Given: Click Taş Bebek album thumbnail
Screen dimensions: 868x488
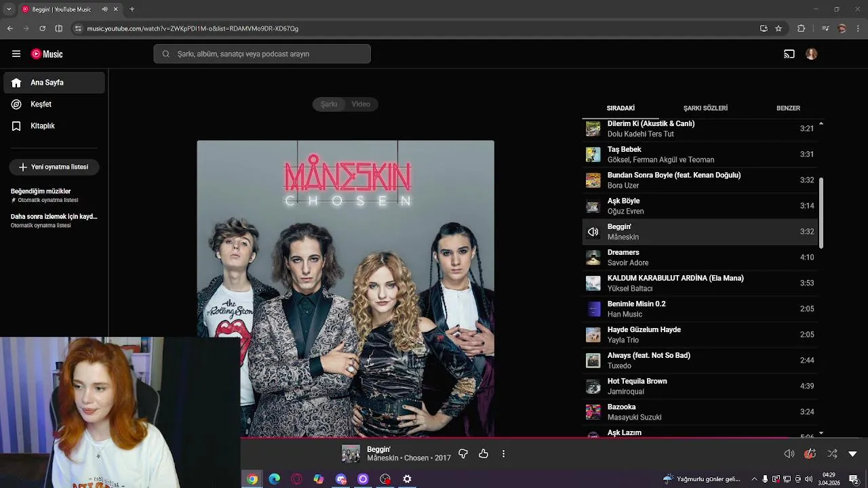Looking at the screenshot, I should [593, 155].
